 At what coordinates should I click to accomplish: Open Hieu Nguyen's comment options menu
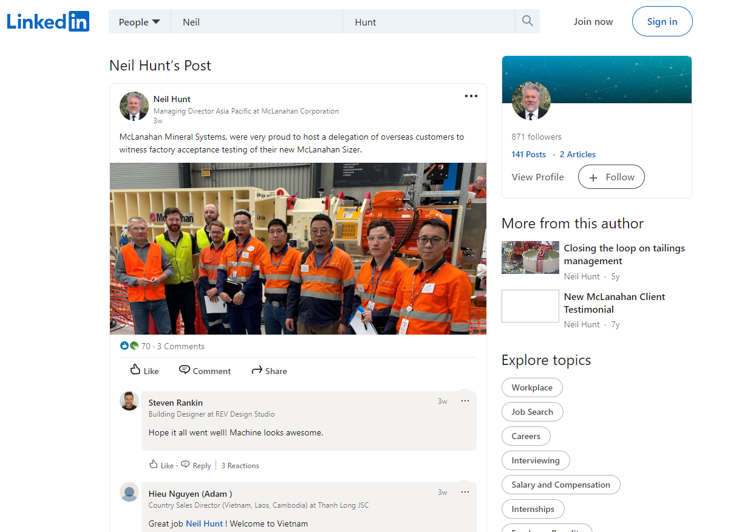(465, 492)
